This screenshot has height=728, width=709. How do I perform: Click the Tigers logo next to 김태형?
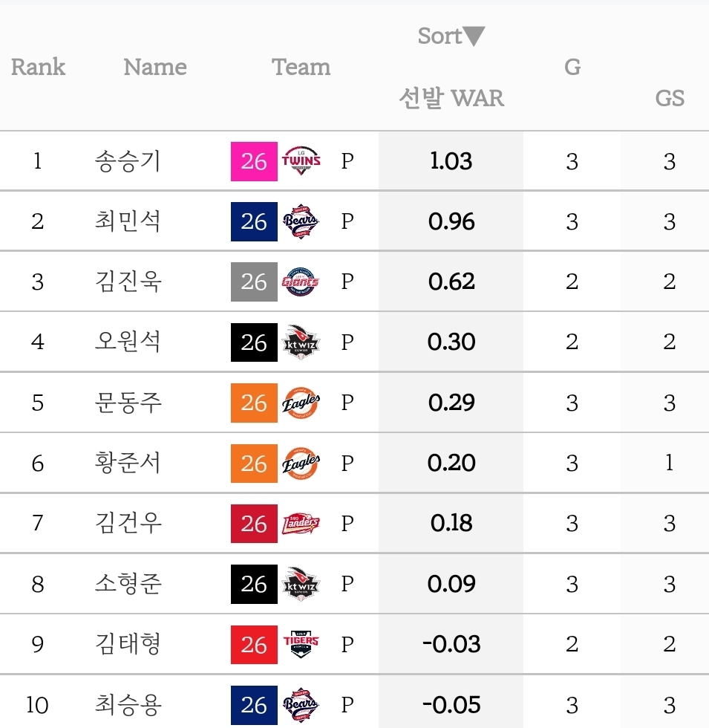pos(301,645)
